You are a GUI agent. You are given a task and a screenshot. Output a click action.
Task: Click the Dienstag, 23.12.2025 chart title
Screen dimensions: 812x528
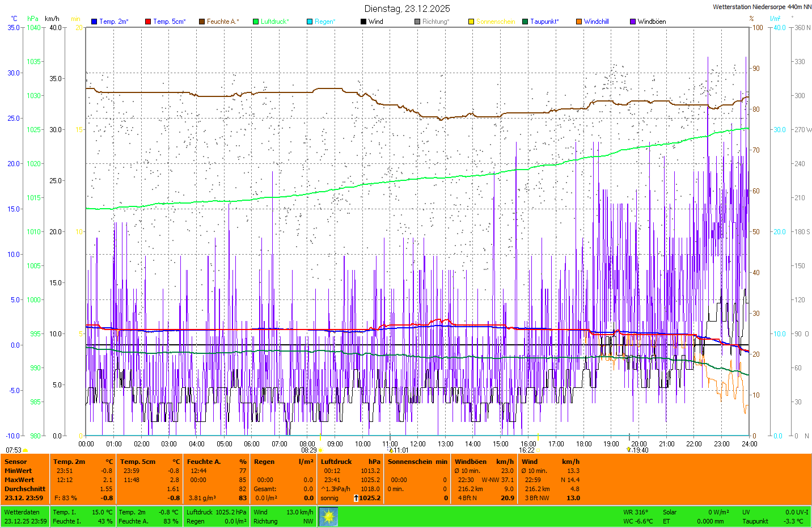(407, 9)
